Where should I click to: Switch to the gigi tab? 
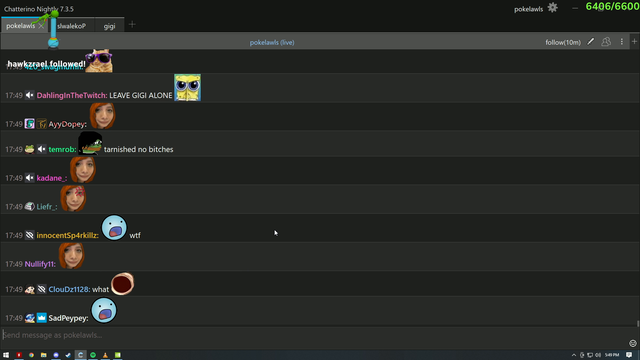point(109,26)
